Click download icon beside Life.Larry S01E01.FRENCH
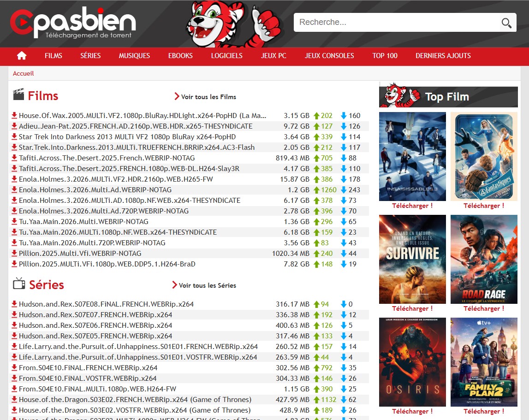529x420 pixels. click(x=14, y=346)
